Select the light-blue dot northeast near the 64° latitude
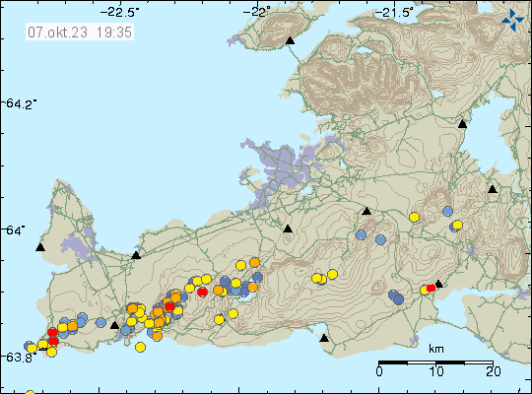532x394 pixels. 448,211
